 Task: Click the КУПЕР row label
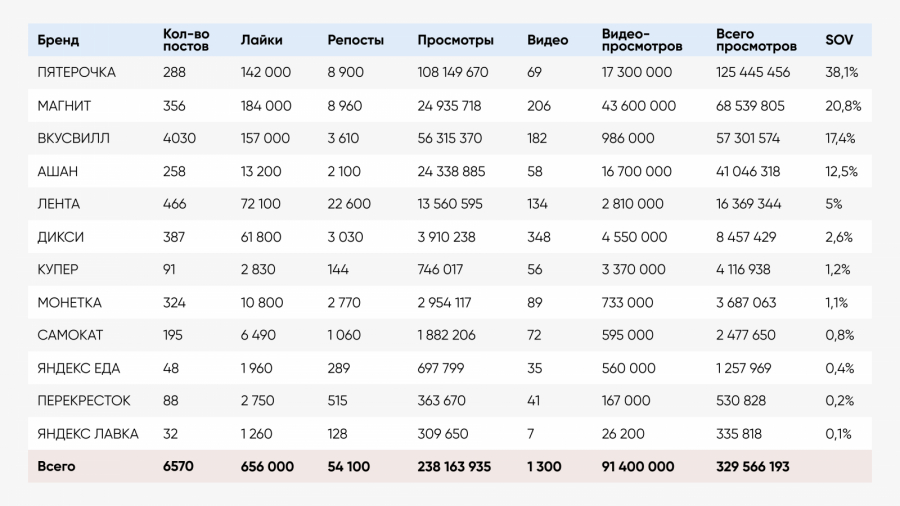click(x=58, y=270)
